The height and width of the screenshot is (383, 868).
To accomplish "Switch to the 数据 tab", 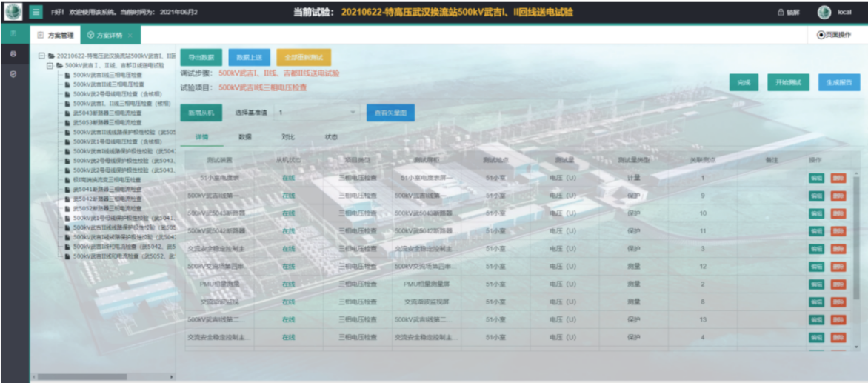I will 245,137.
